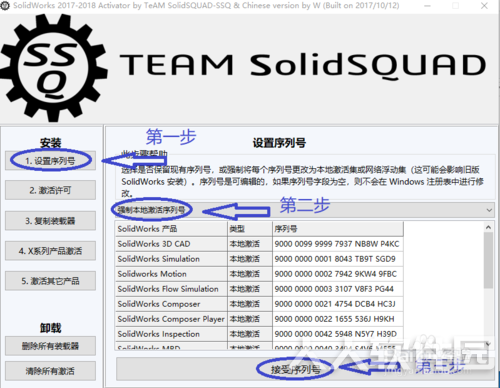Expand the 强制本地激活序列号 dropdown

point(303,210)
